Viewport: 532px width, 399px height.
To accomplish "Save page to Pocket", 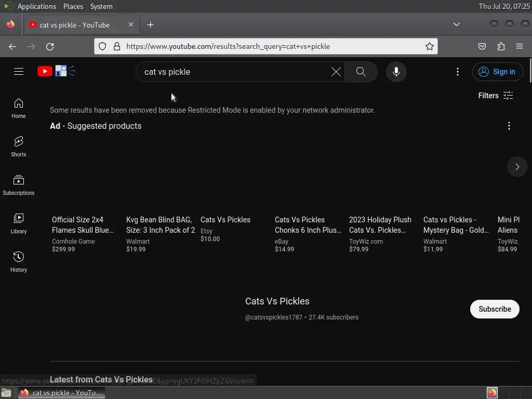I will pos(482,46).
